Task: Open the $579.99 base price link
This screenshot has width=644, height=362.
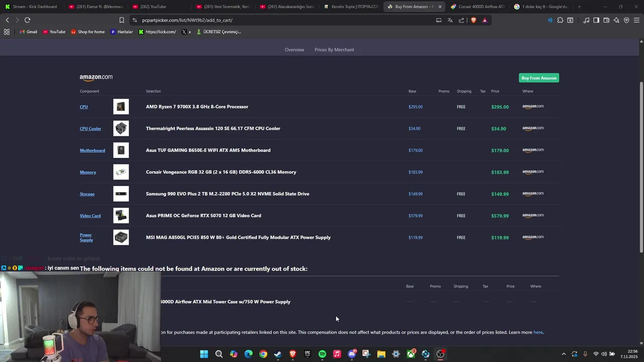Action: tap(416, 216)
